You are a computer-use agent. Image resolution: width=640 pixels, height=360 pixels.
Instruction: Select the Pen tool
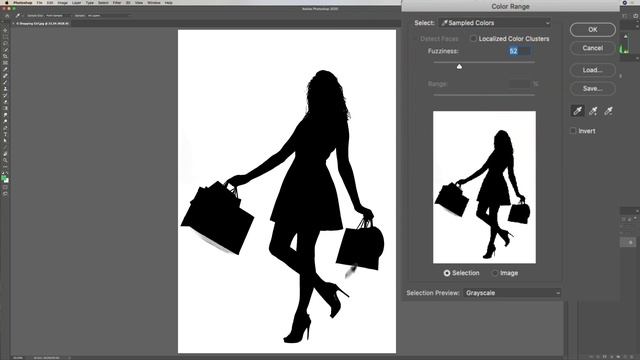tap(5, 128)
